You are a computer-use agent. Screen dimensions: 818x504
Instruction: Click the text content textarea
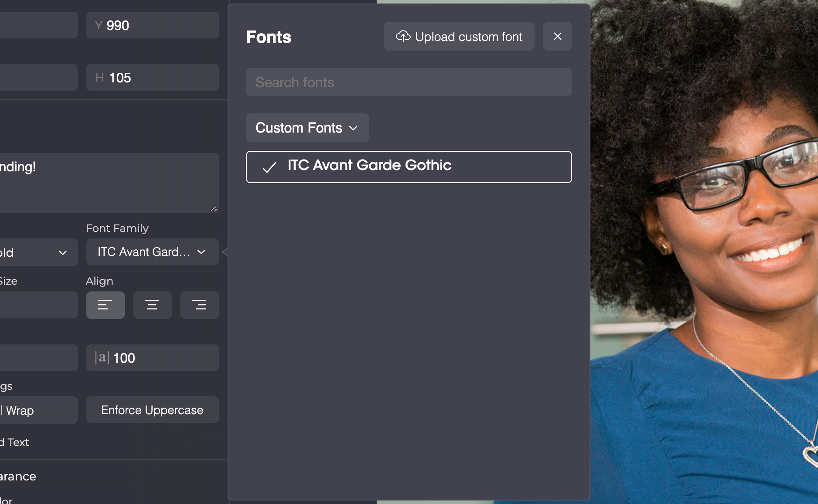point(109,183)
